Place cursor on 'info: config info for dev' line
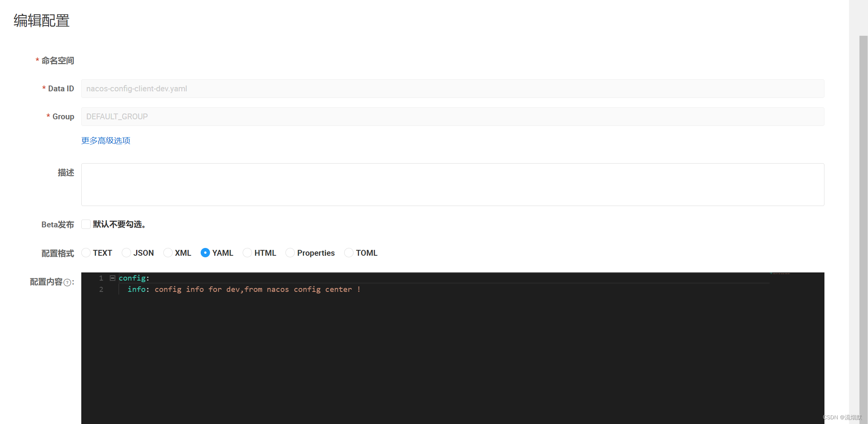868x424 pixels. pos(244,289)
